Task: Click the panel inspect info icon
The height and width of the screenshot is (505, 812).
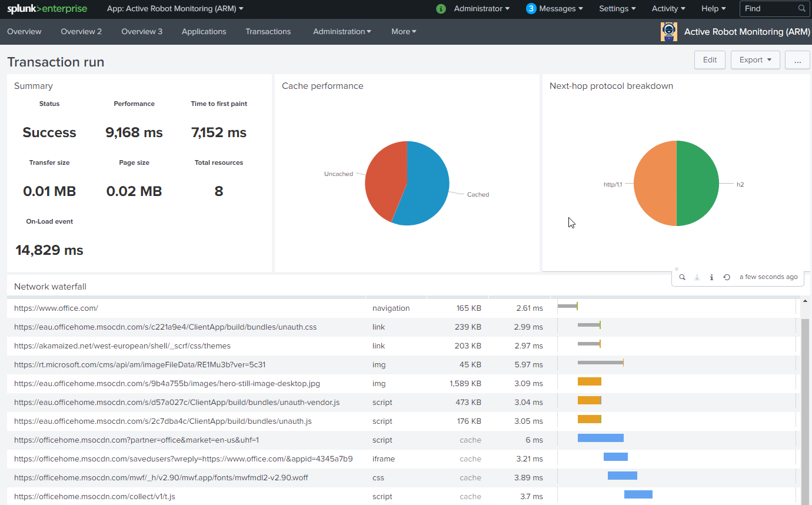Action: pos(711,277)
